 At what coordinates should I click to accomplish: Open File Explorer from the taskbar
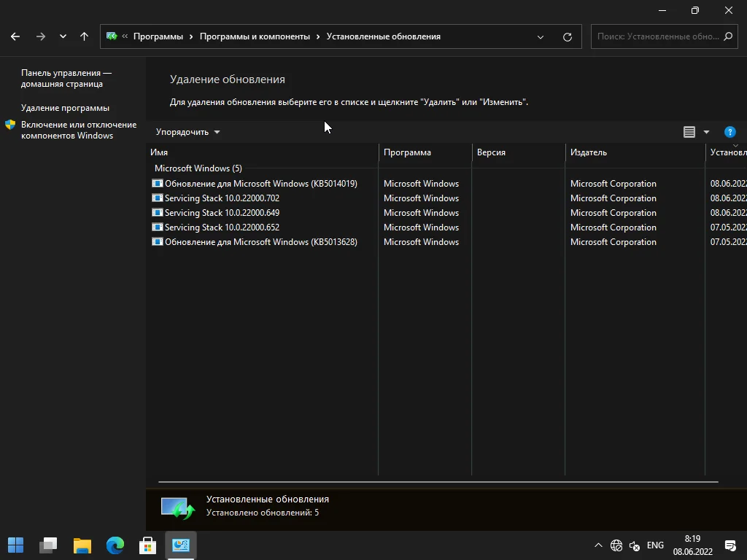click(82, 545)
